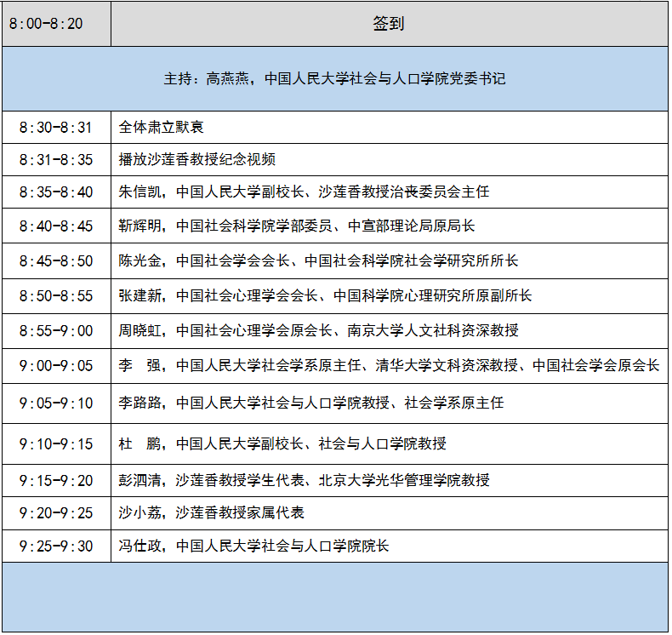672x635 pixels.
Task: Click the 李强 speaker description text
Action: click(389, 366)
